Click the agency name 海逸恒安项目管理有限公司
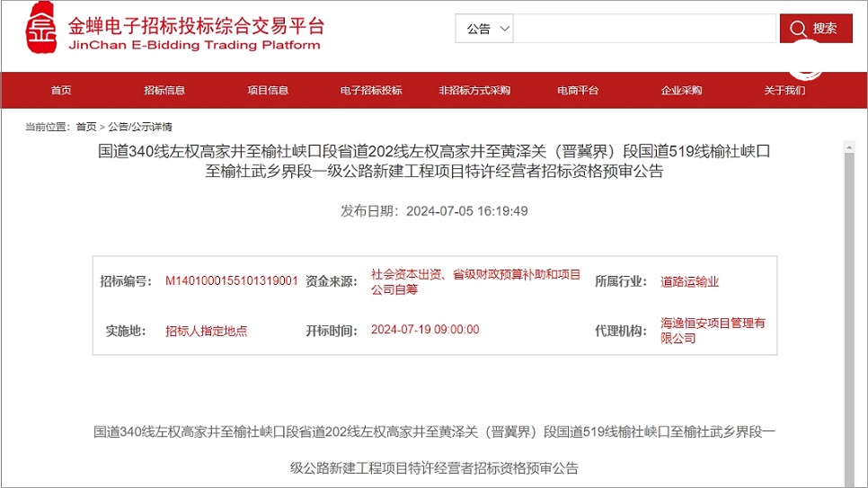 [x=713, y=330]
